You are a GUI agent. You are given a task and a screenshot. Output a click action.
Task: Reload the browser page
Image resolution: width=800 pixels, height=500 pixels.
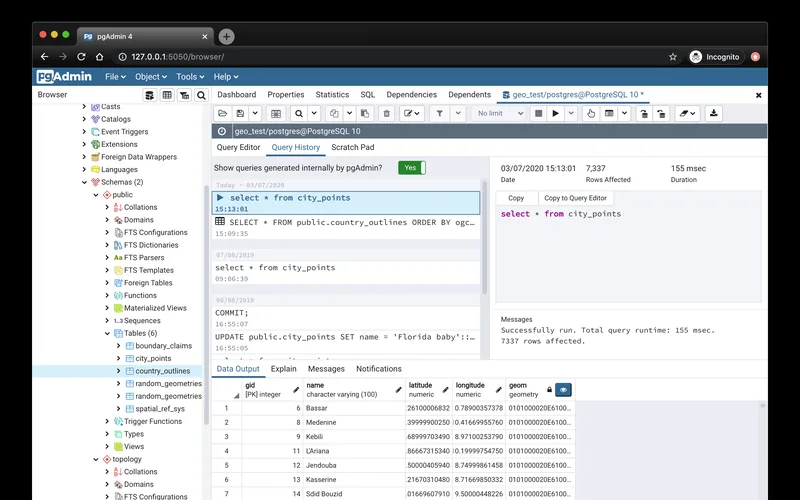81,57
